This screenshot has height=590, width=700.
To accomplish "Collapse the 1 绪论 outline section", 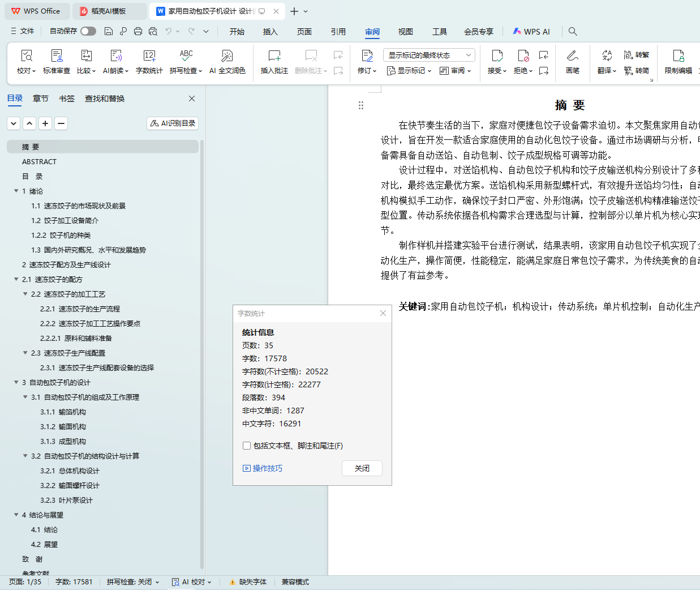I will pyautogui.click(x=16, y=191).
